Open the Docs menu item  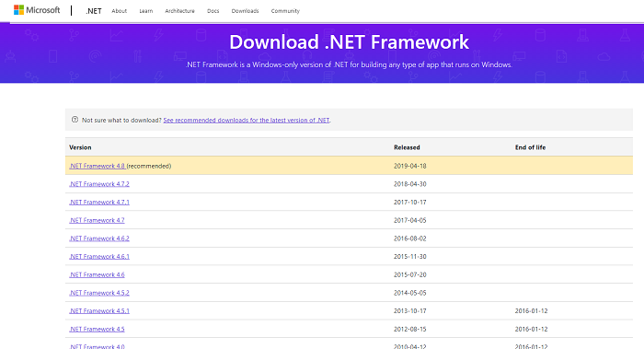coord(213,11)
